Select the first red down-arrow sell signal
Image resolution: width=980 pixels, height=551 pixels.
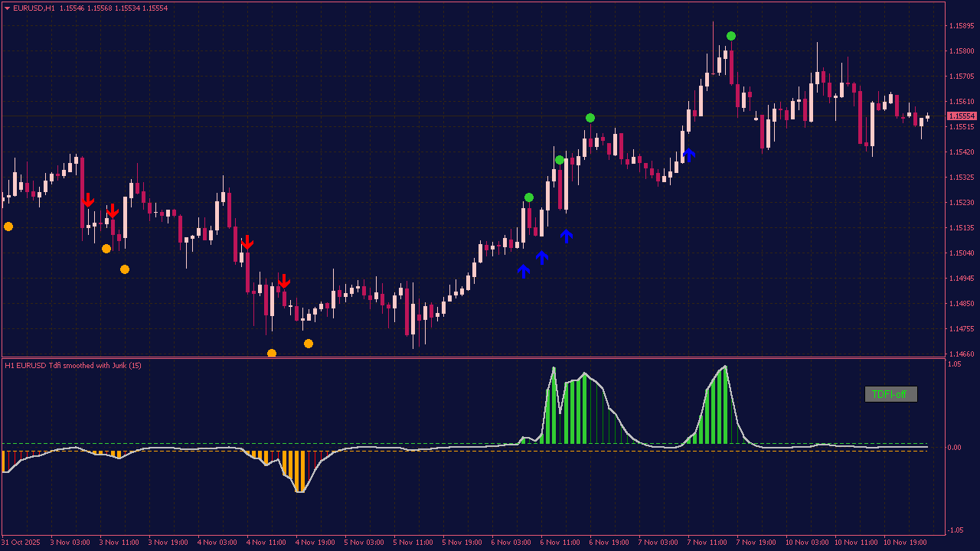pyautogui.click(x=88, y=201)
